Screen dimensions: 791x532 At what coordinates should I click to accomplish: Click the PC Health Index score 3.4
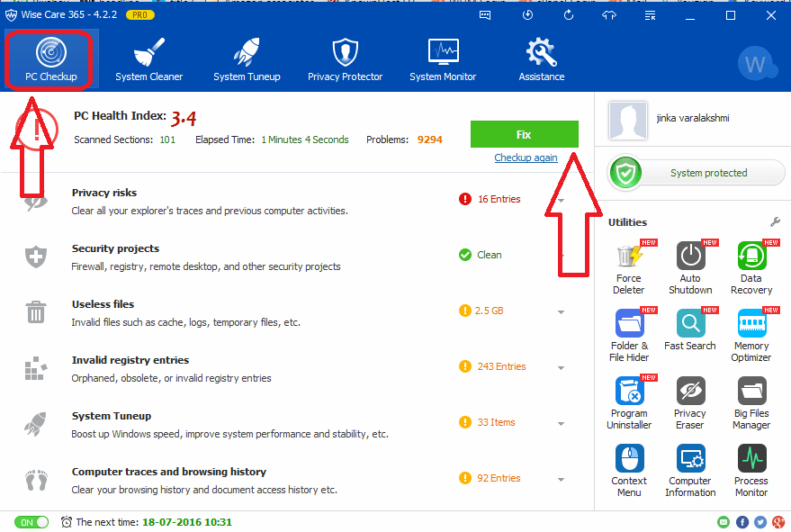184,118
